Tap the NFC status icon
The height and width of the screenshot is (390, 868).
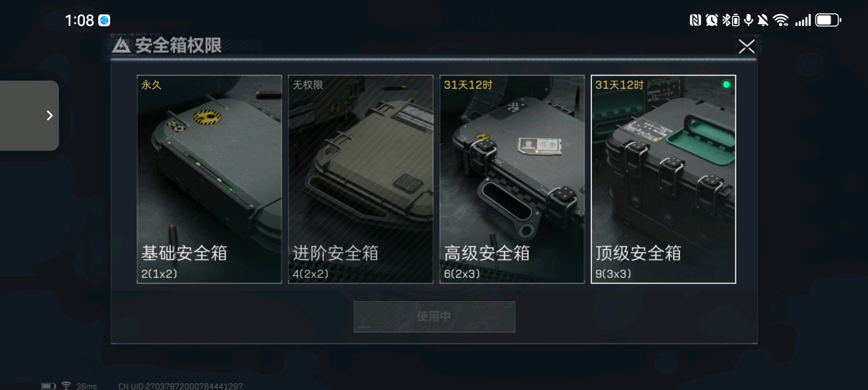(695, 20)
